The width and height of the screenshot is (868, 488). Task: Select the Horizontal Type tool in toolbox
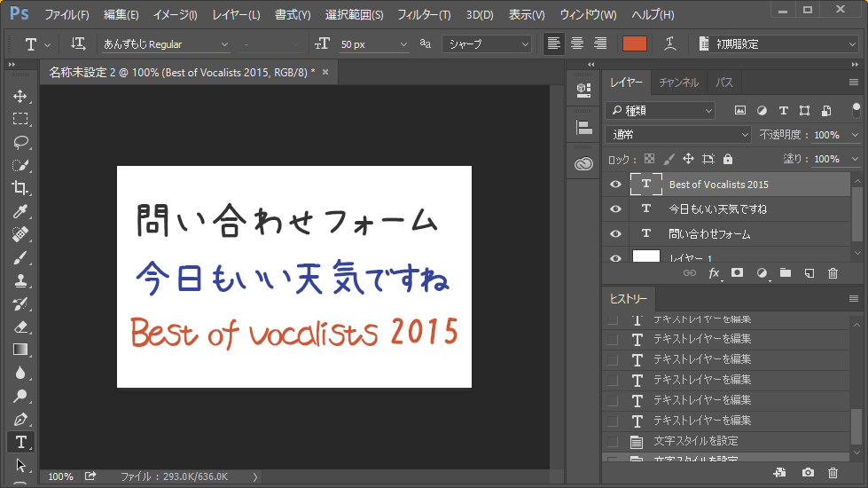pyautogui.click(x=20, y=442)
